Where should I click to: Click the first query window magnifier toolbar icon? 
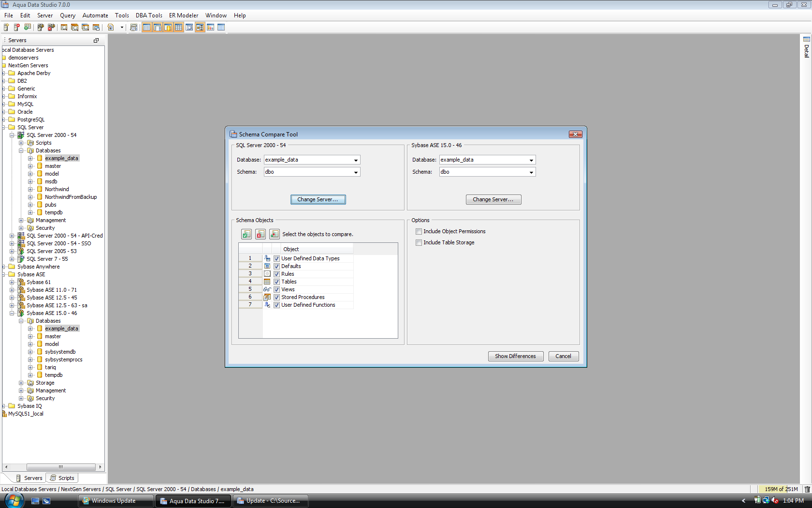tap(64, 27)
